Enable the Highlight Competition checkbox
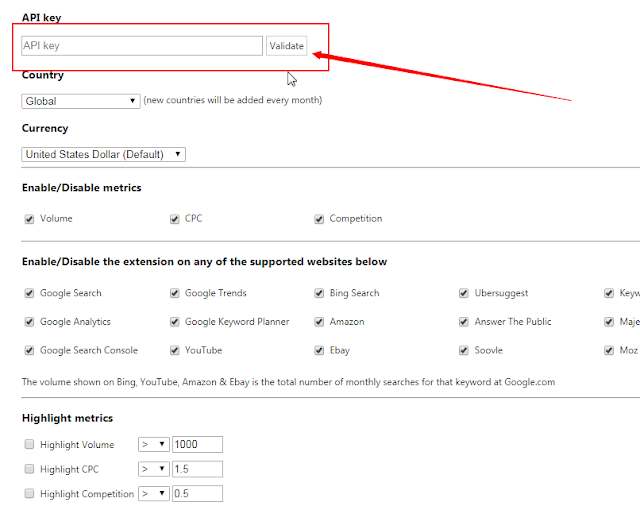This screenshot has height=506, width=640. coord(29,493)
